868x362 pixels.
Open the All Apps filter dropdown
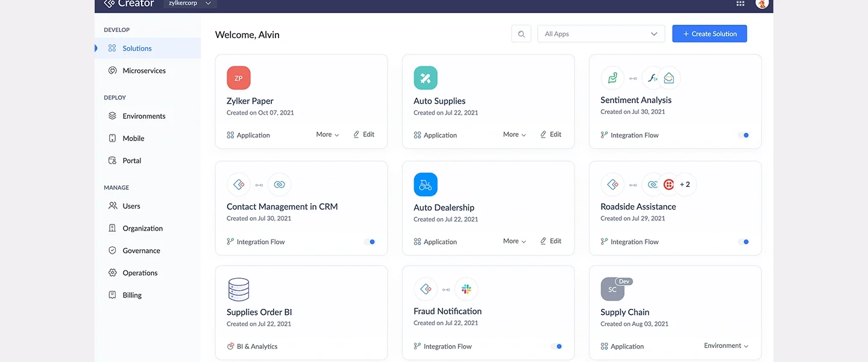pos(601,34)
